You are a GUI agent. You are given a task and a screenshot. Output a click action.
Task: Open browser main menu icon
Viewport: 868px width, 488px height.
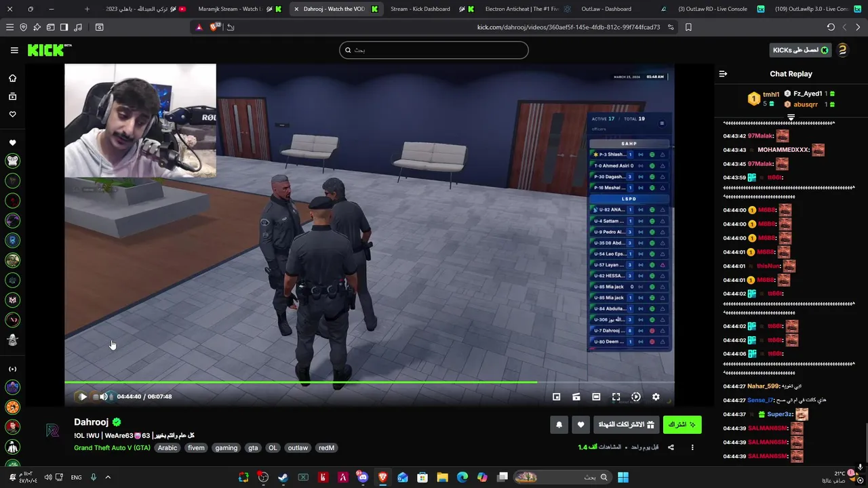click(9, 27)
